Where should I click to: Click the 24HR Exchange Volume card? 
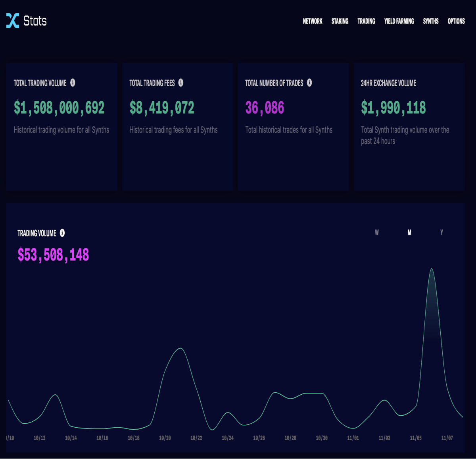409,127
